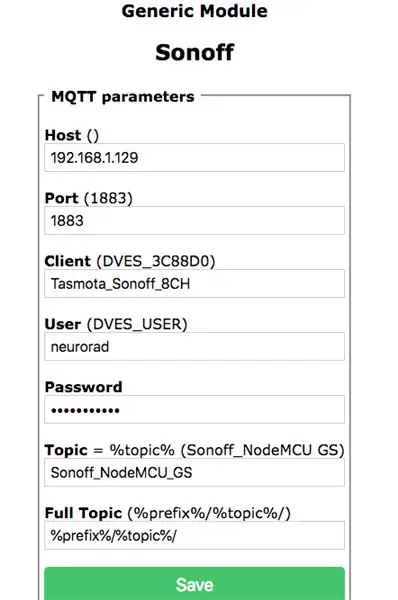
Task: Click the bold Port label
Action: [62, 198]
